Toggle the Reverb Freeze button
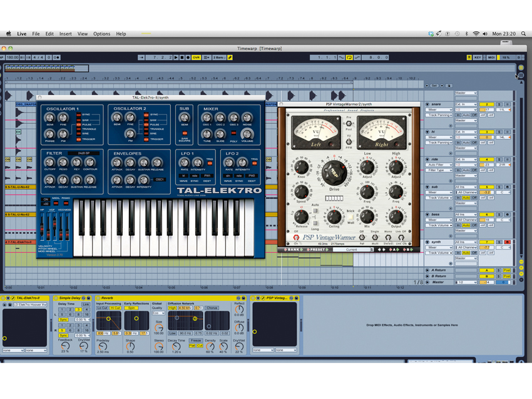The image size is (532, 399). point(196,340)
